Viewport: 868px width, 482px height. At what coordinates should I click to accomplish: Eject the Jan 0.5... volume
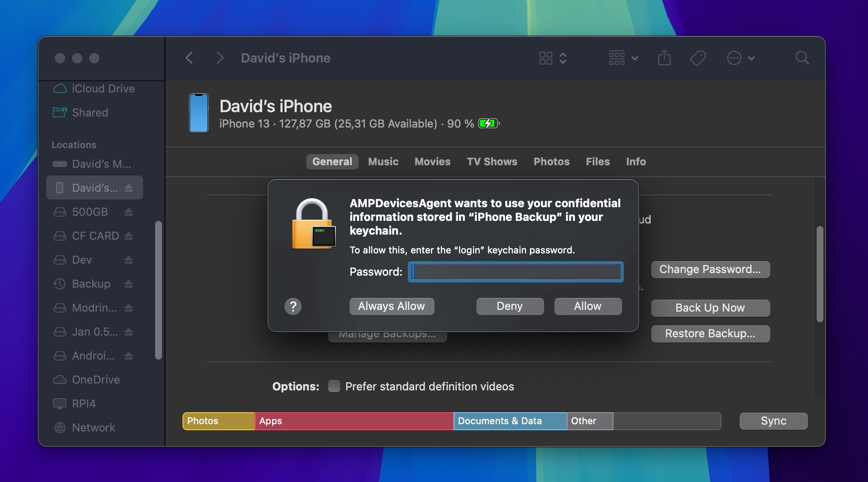(129, 332)
